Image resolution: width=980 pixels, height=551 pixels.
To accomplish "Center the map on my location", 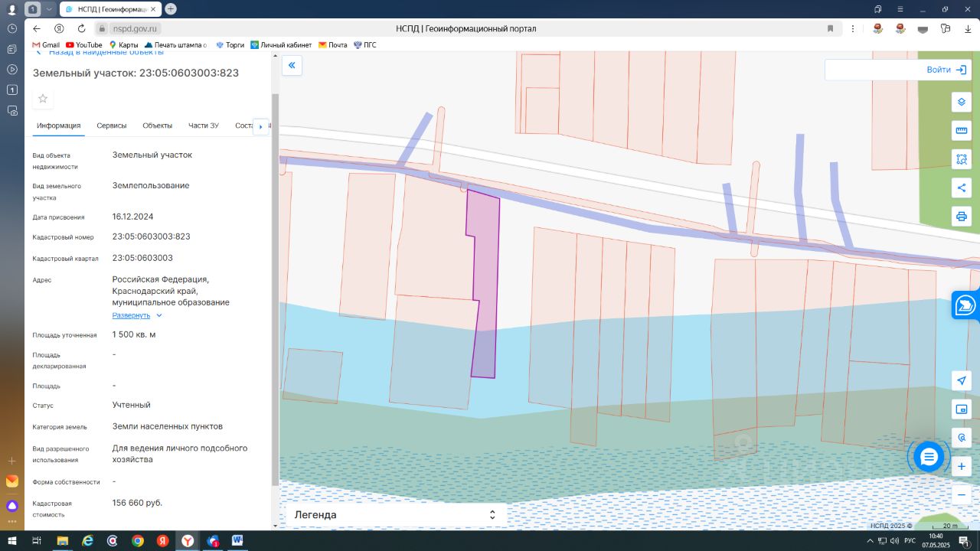I will 962,380.
